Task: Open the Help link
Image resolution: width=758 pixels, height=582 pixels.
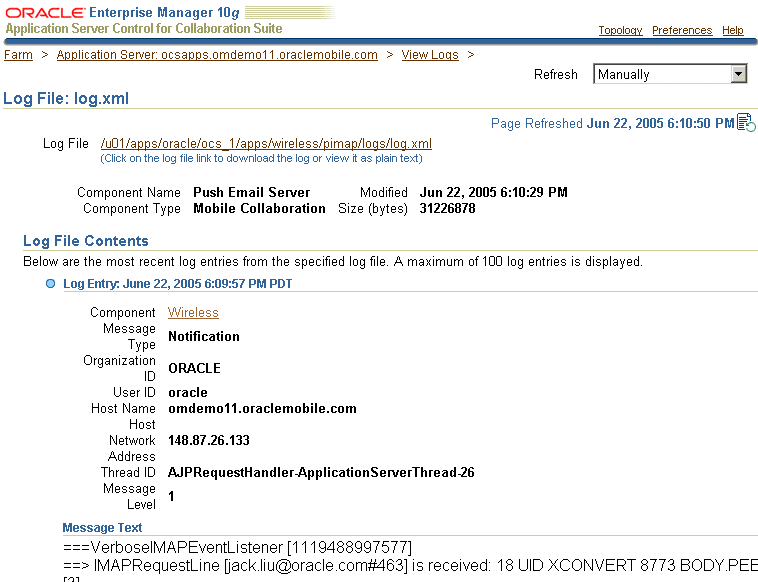Action: 733,30
